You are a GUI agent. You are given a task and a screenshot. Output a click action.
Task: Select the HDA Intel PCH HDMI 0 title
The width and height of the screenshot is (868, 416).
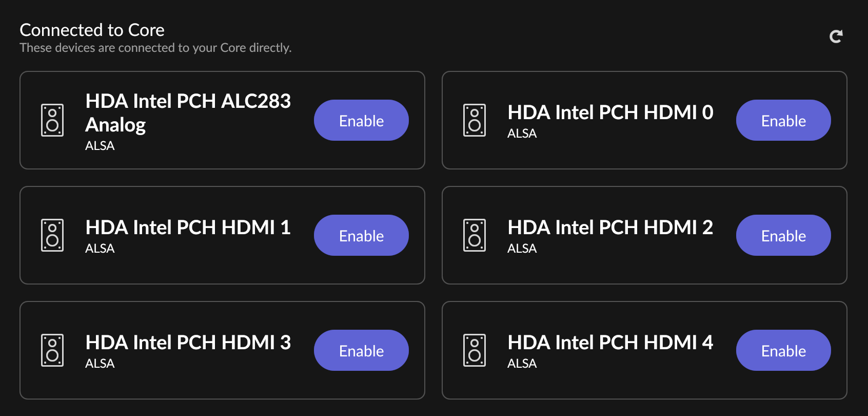click(610, 112)
